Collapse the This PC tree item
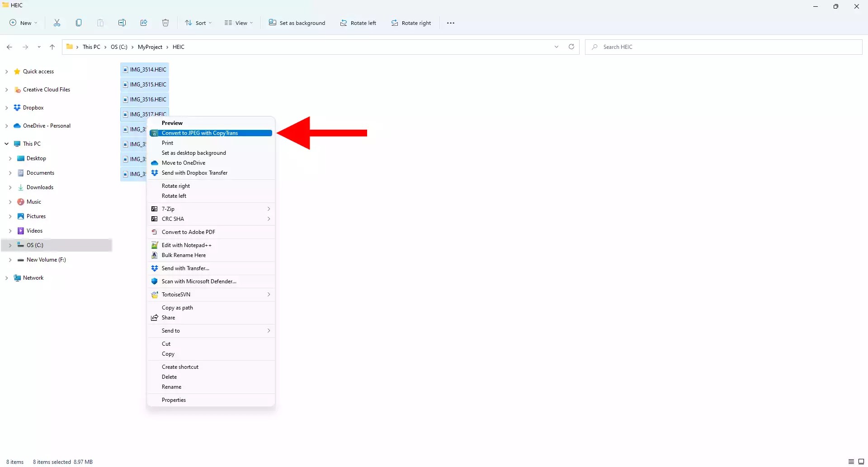Viewport: 868px width, 467px height. coord(6,143)
